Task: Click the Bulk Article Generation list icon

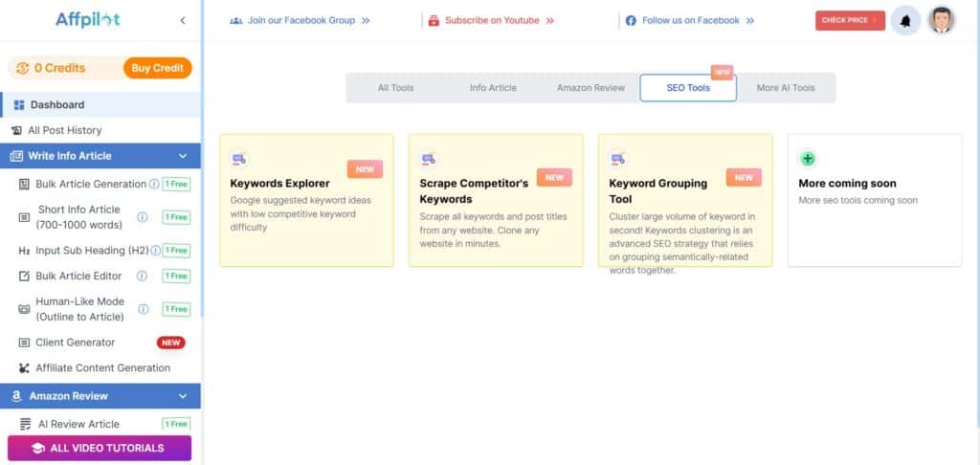Action: tap(24, 185)
